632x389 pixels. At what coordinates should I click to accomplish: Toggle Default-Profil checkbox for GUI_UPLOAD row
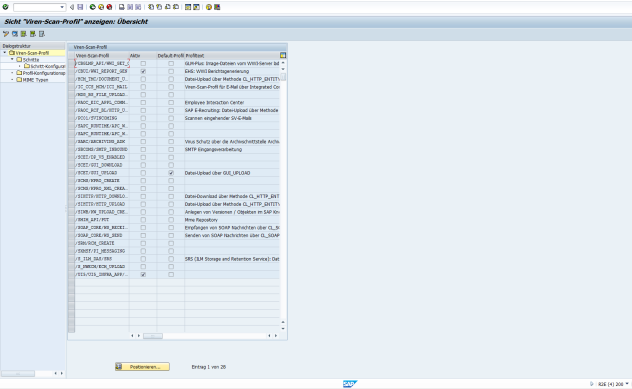click(x=171, y=173)
